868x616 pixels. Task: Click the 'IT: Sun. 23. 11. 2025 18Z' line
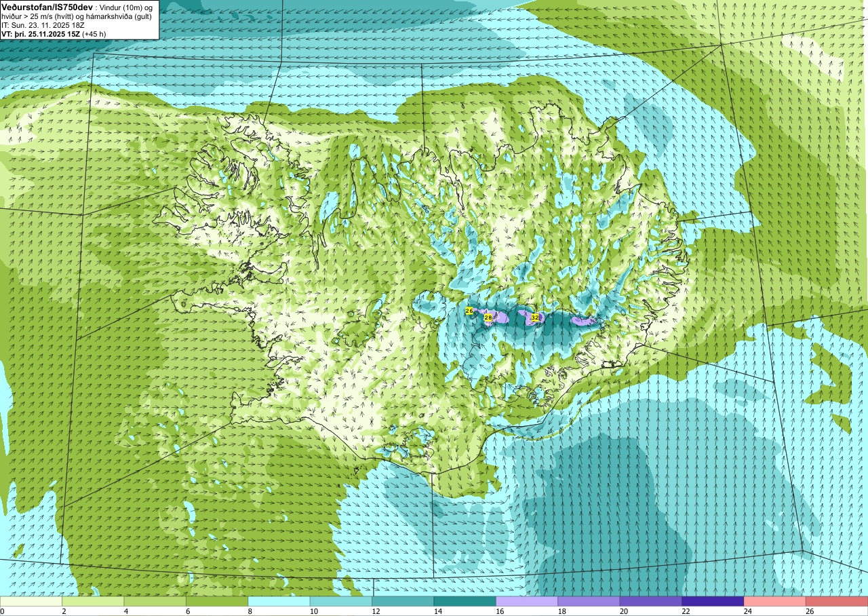point(43,24)
